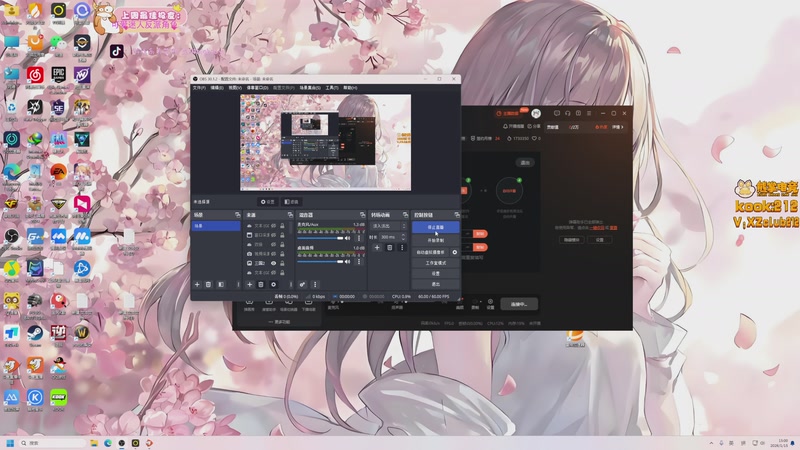The width and height of the screenshot is (800, 450).
Task: Open advanced audio properties gear in mixer
Action: coord(302,284)
